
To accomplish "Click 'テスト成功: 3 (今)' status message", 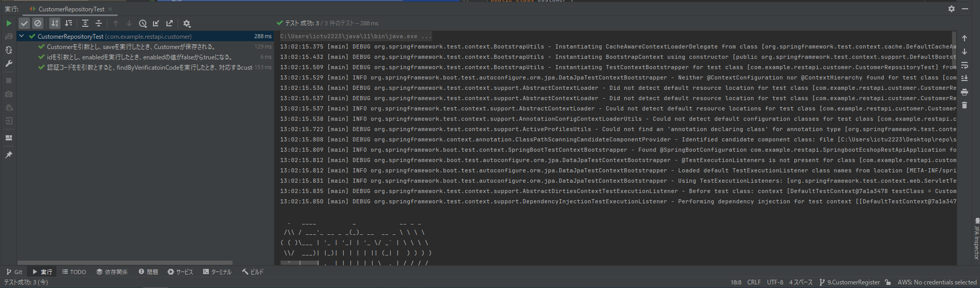I will pos(26,282).
